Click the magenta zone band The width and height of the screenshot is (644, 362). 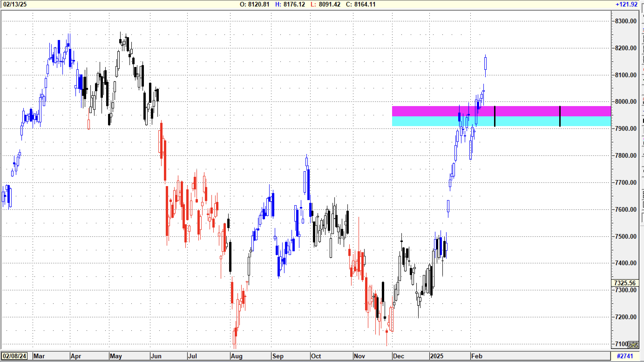pos(525,111)
